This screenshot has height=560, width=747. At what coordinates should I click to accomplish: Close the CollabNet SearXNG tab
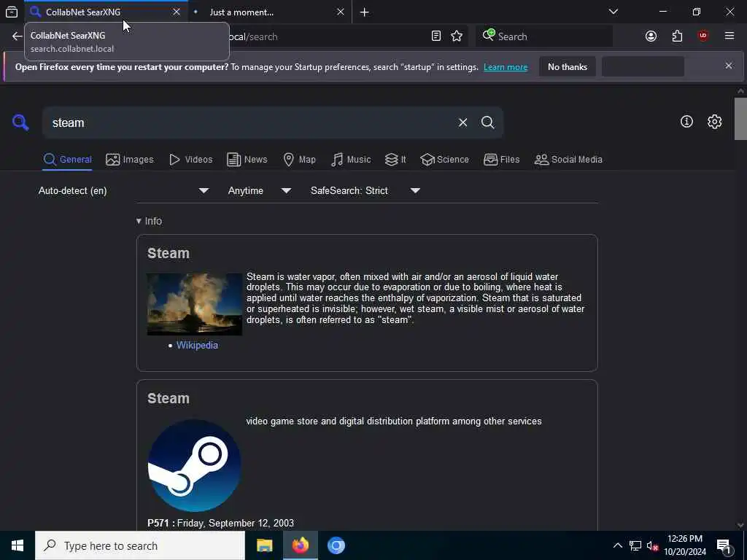177,12
